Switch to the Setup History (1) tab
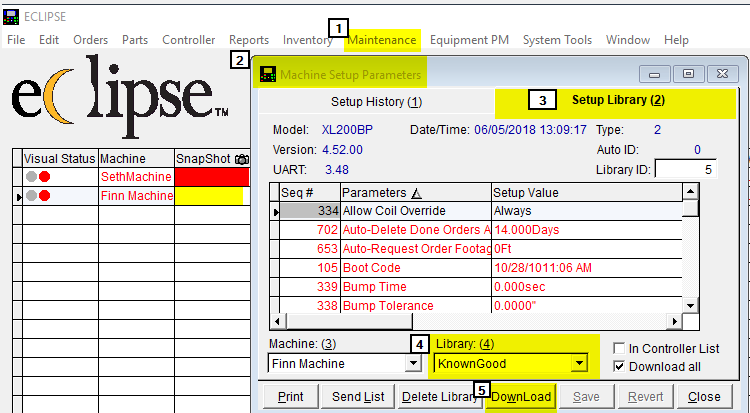This screenshot has width=750, height=413. tap(376, 102)
